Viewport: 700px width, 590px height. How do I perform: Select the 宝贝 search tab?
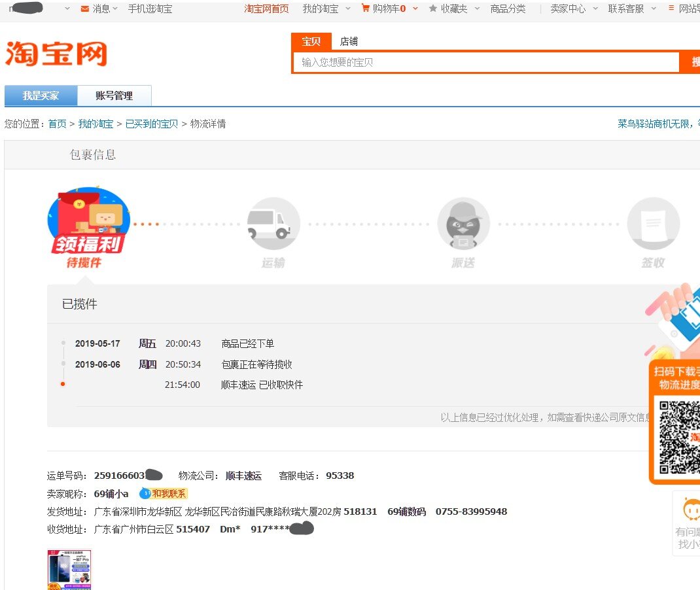[x=311, y=41]
